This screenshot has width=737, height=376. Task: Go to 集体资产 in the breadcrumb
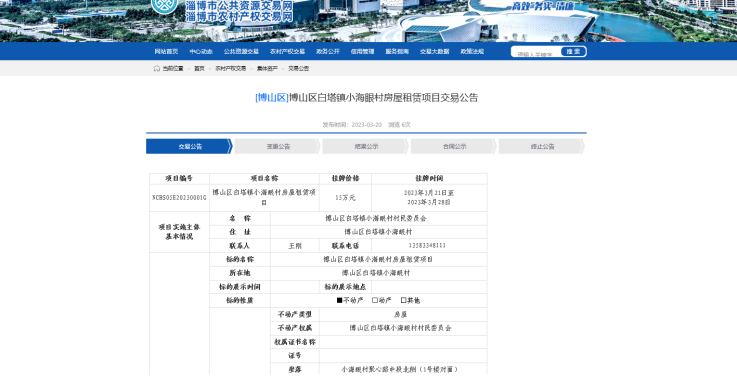pyautogui.click(x=267, y=69)
